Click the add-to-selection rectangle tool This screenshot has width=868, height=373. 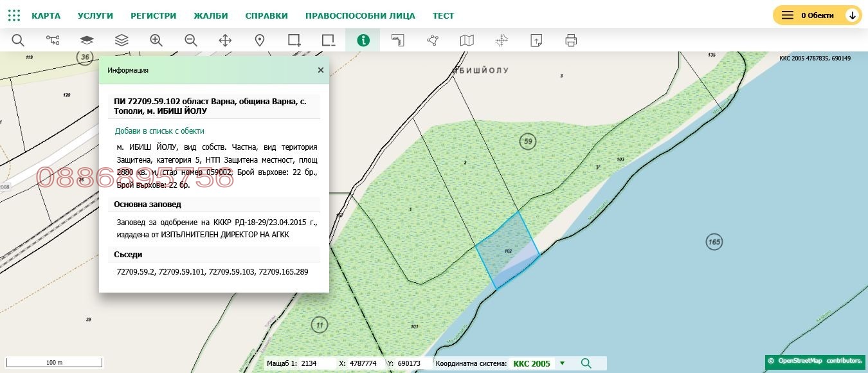click(x=294, y=41)
